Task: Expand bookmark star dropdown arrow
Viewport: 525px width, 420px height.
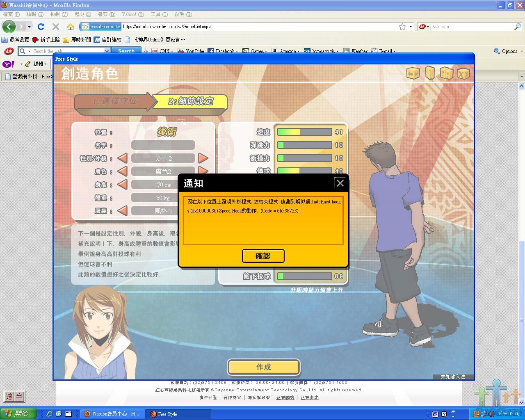Action: point(411,27)
